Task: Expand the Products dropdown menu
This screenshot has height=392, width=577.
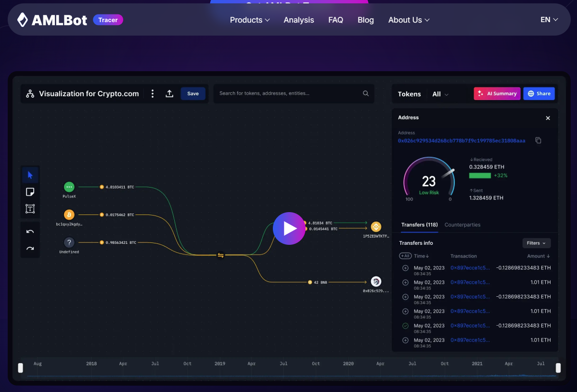Action: (250, 20)
